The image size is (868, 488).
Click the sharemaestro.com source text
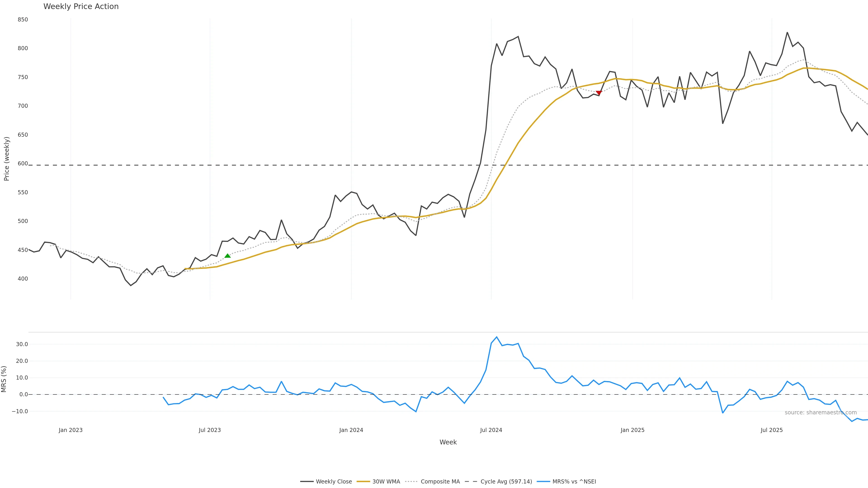[821, 413]
